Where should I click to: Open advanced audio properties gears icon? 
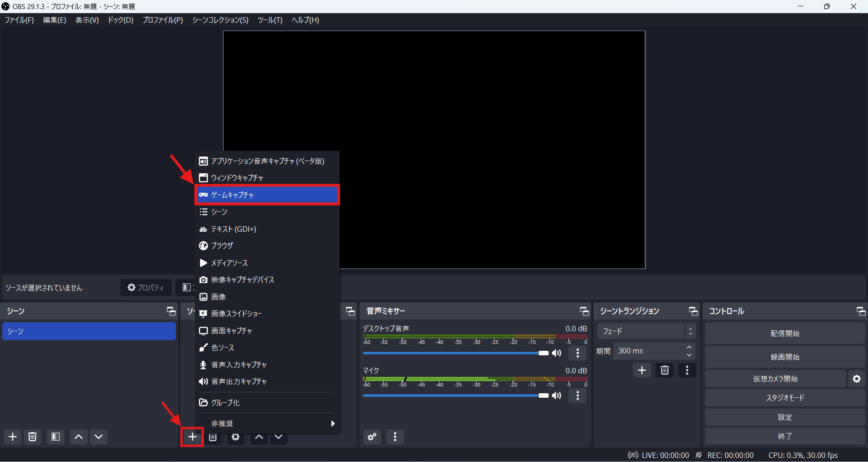click(x=372, y=437)
